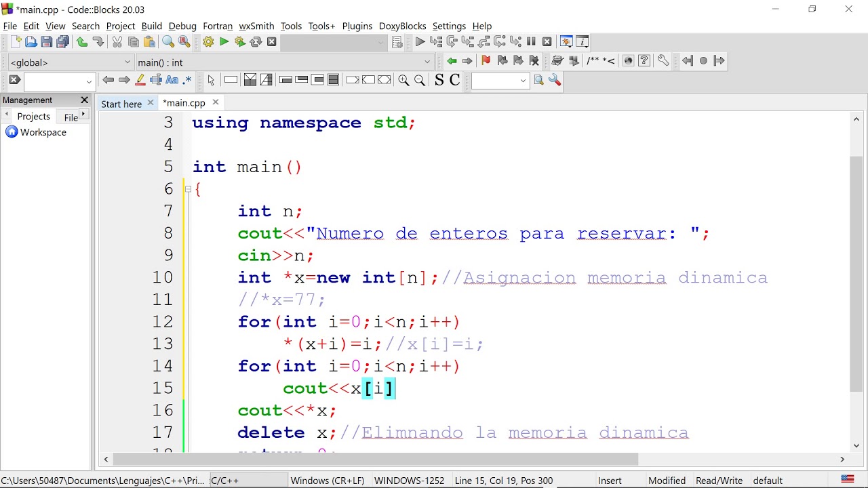
Task: Toggle regex search with the .* icon
Action: click(188, 80)
